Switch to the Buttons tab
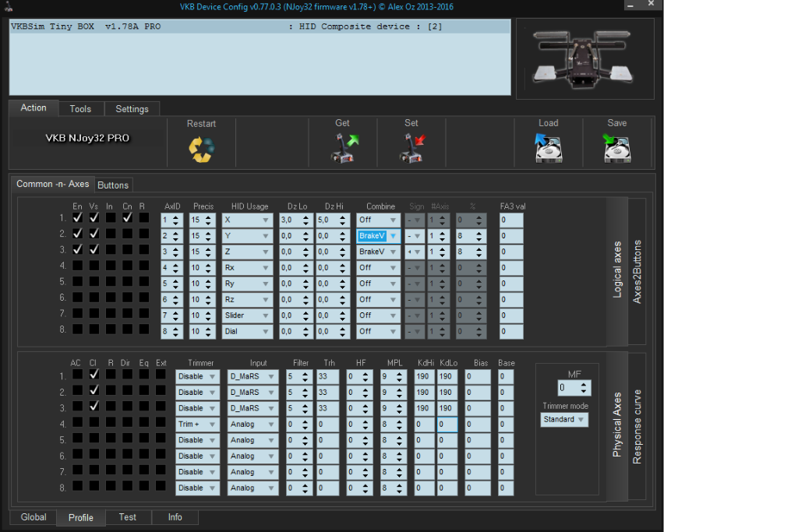798x532 pixels. click(x=113, y=185)
